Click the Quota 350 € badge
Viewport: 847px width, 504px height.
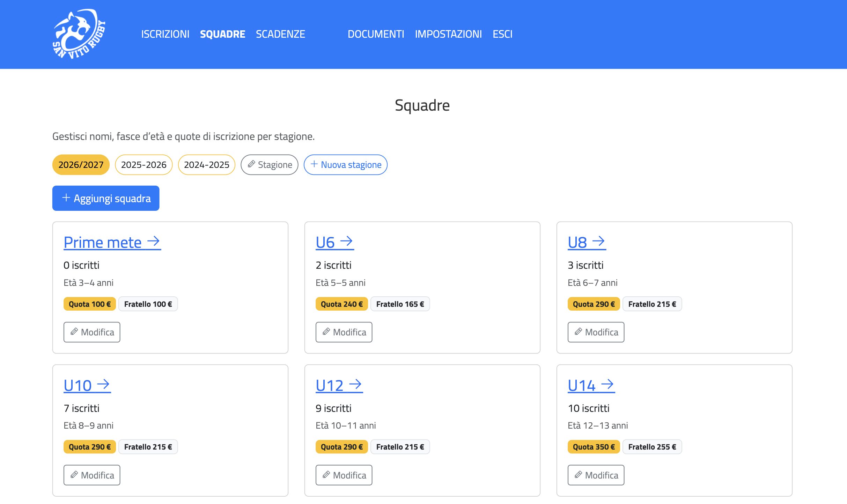coord(594,447)
